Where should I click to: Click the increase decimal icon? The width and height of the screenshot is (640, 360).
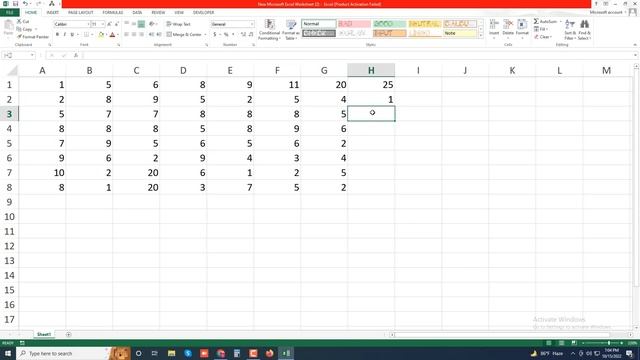pyautogui.click(x=243, y=35)
